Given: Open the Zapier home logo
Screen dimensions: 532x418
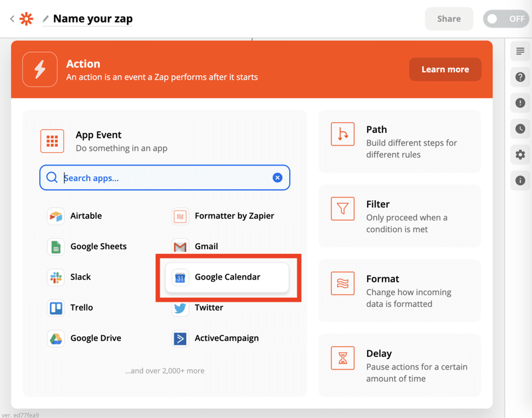Looking at the screenshot, I should click(26, 19).
